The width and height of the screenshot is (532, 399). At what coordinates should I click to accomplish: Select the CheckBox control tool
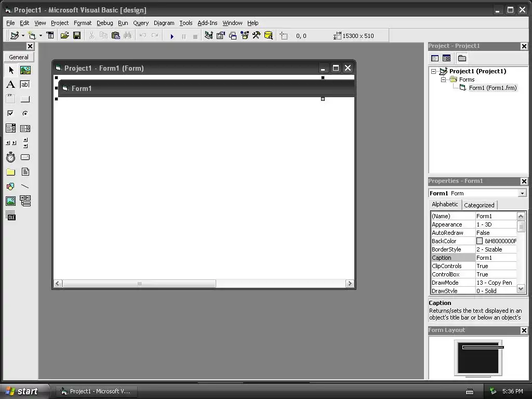point(11,113)
